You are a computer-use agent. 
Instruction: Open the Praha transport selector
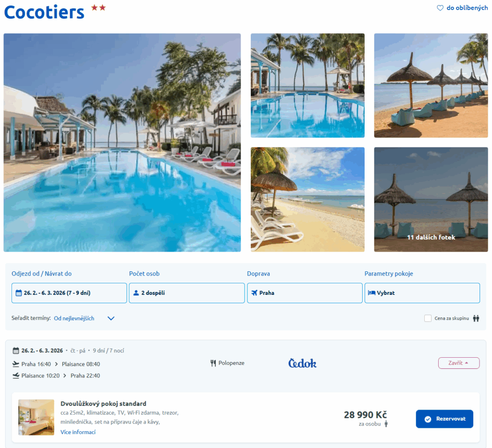pyautogui.click(x=305, y=293)
